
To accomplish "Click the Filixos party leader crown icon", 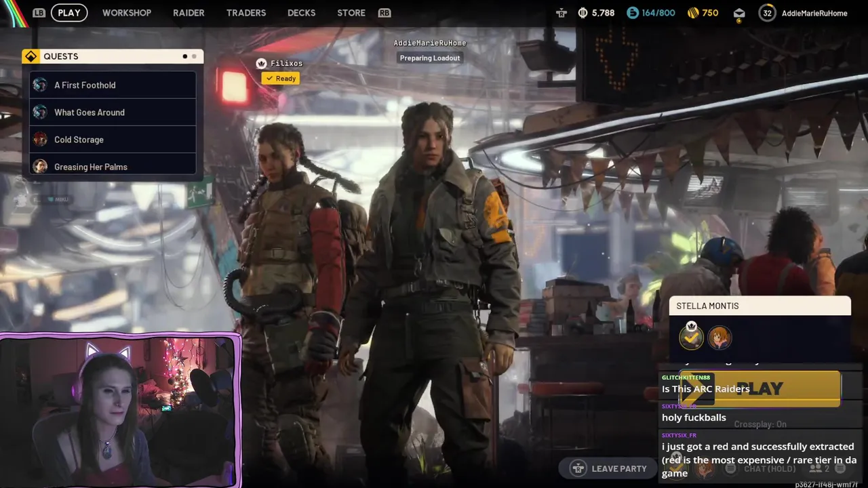I will (261, 63).
